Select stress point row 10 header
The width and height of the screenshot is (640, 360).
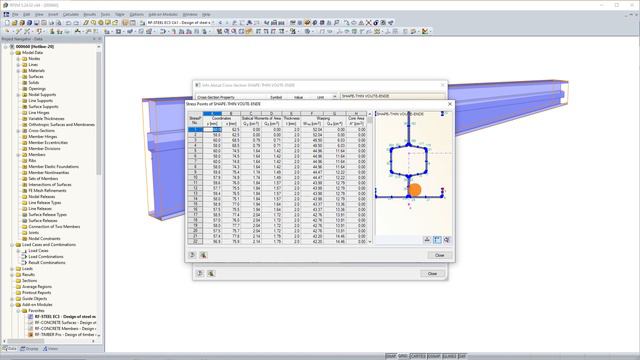point(195,178)
